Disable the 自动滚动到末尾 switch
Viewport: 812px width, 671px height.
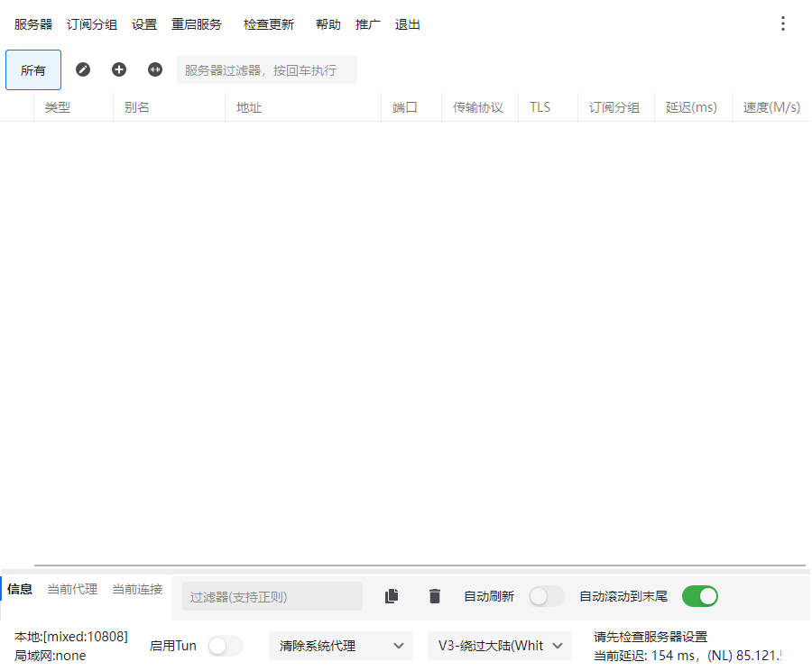pos(699,596)
